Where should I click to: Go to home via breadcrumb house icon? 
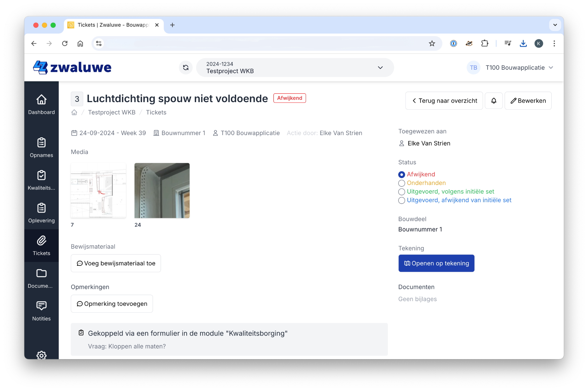click(x=74, y=112)
